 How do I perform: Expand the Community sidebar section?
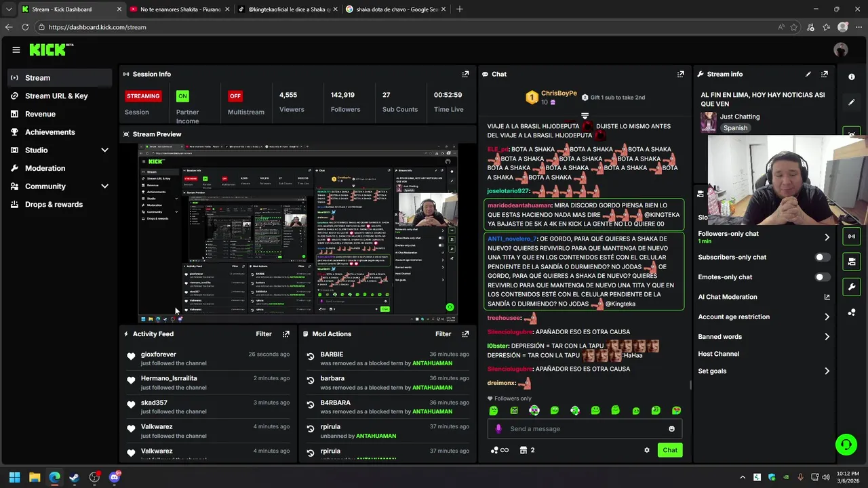coord(104,186)
